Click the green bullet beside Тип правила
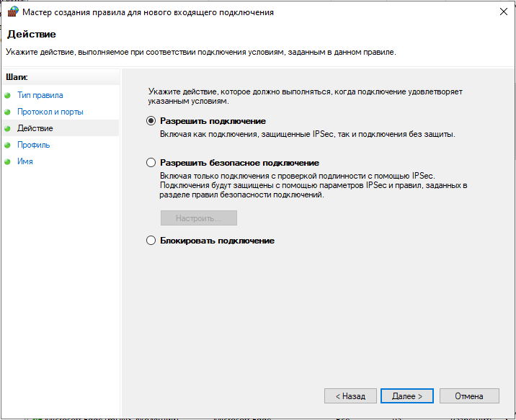Viewport: 516px width, 420px height. point(8,95)
